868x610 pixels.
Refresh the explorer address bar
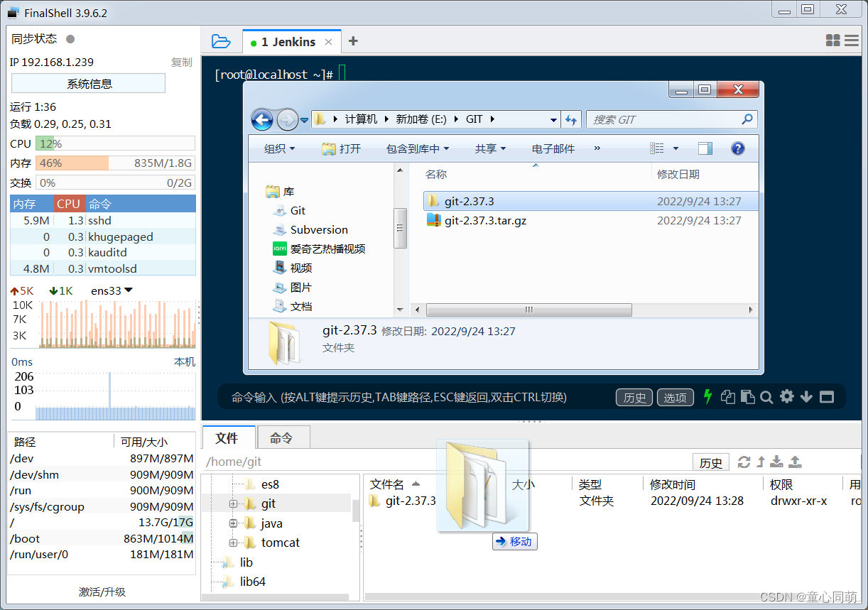(x=571, y=119)
